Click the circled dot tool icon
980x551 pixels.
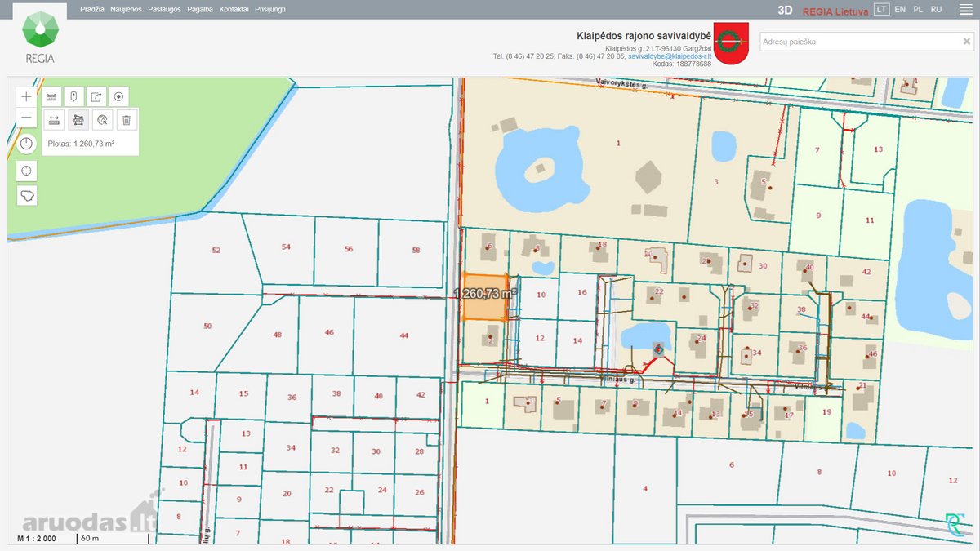pyautogui.click(x=119, y=96)
